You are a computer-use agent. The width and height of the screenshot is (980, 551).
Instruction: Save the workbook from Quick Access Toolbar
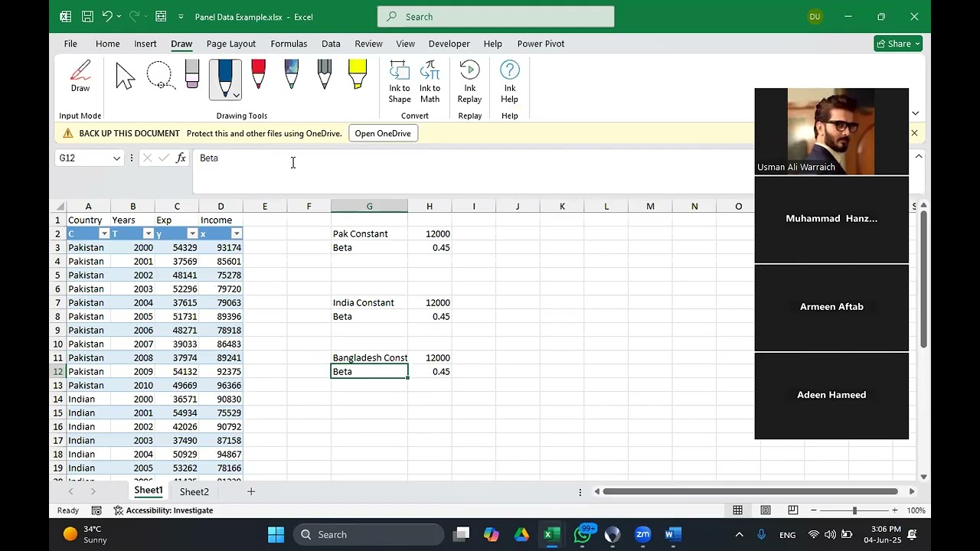[x=87, y=17]
